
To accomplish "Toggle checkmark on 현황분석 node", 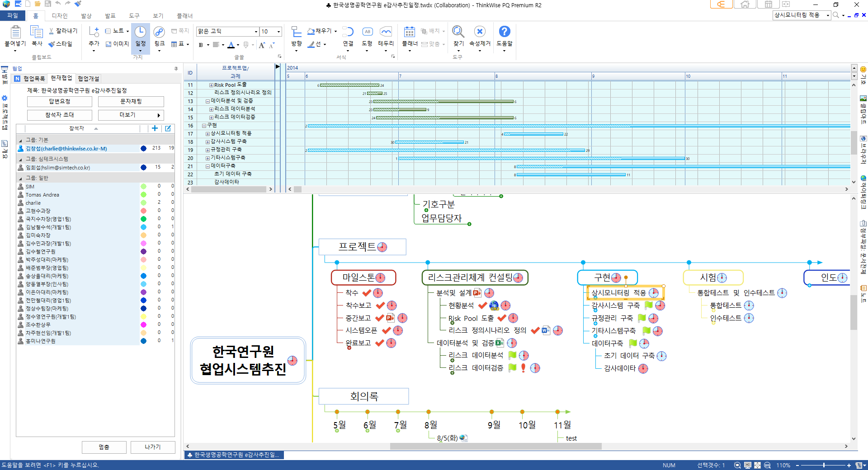I will [x=483, y=305].
